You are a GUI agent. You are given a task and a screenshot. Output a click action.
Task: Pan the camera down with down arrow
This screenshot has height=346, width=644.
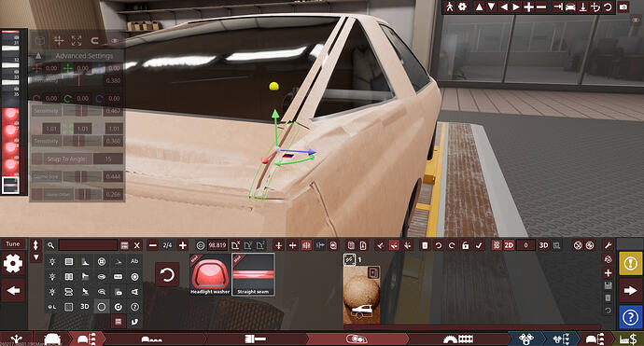point(491,7)
